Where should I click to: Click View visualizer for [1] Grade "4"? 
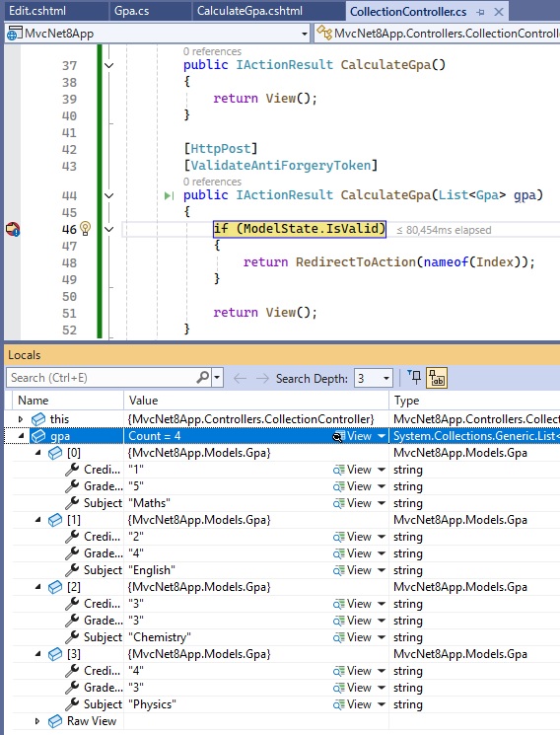pyautogui.click(x=352, y=553)
